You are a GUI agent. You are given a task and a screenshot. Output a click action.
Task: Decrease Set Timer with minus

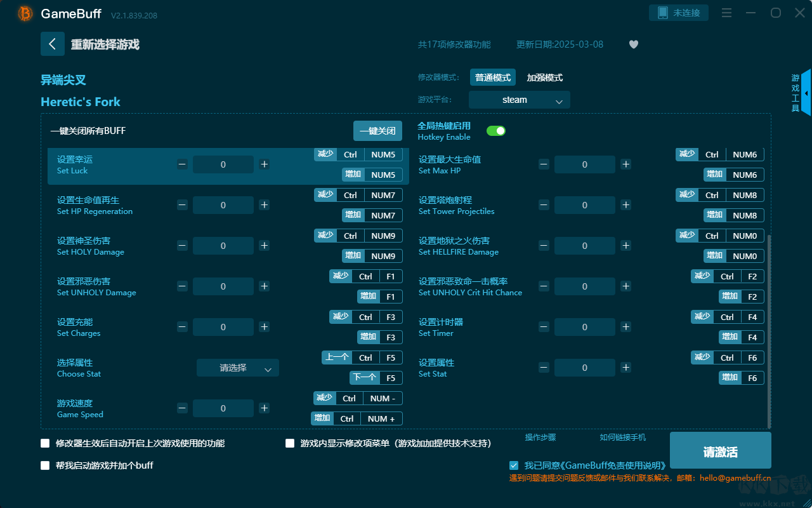pyautogui.click(x=544, y=327)
